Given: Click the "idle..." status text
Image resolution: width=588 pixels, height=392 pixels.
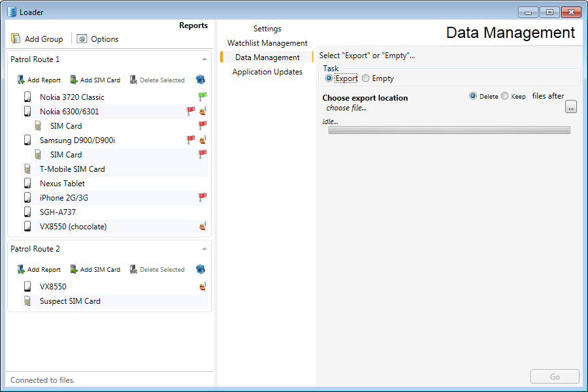Looking at the screenshot, I should coord(330,122).
